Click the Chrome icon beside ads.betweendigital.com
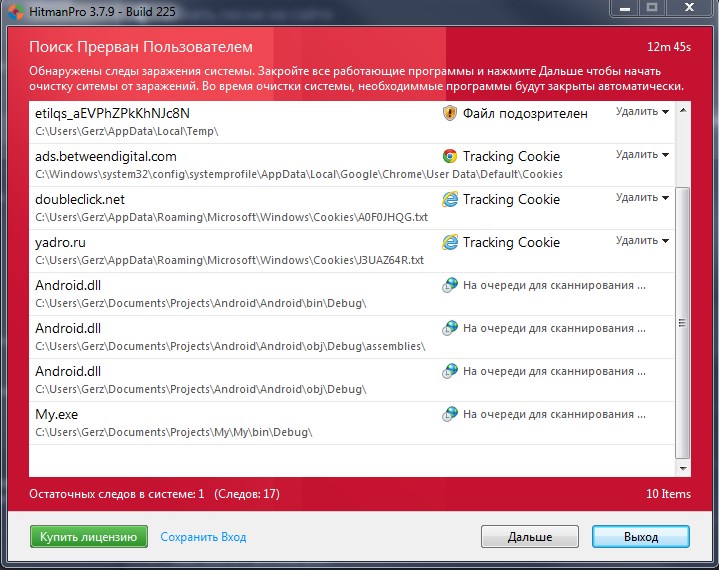The width and height of the screenshot is (719, 570). pyautogui.click(x=450, y=156)
